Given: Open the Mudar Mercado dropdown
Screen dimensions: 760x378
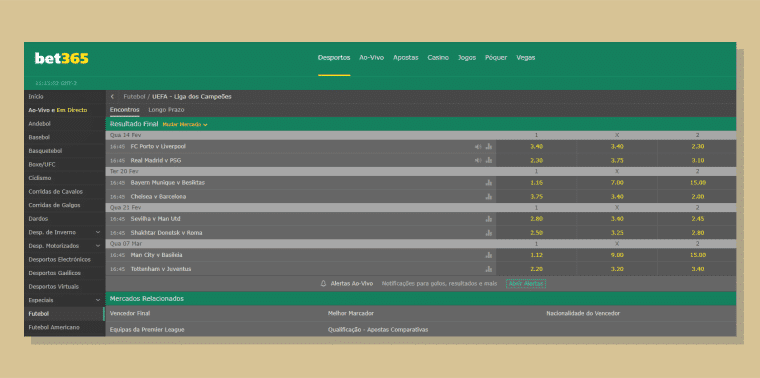Looking at the screenshot, I should [185, 125].
